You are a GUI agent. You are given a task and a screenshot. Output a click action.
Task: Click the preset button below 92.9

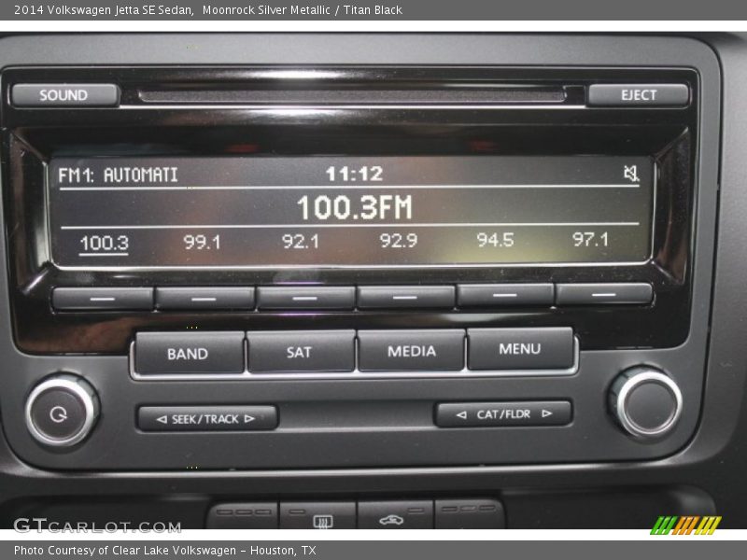point(406,297)
